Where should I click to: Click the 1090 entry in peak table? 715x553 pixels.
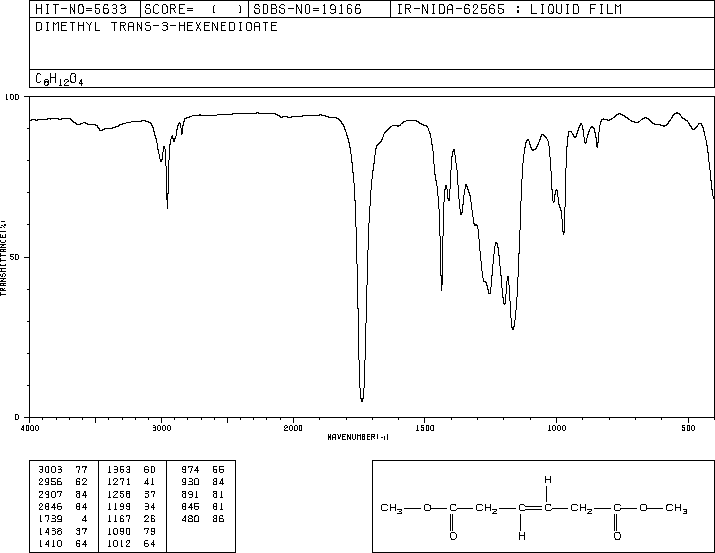(119, 531)
